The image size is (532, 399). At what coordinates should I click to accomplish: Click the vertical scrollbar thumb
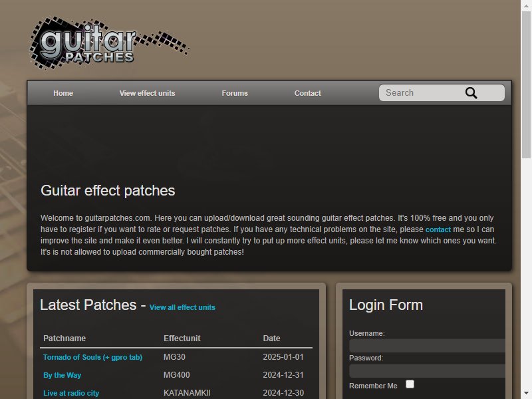click(x=526, y=85)
